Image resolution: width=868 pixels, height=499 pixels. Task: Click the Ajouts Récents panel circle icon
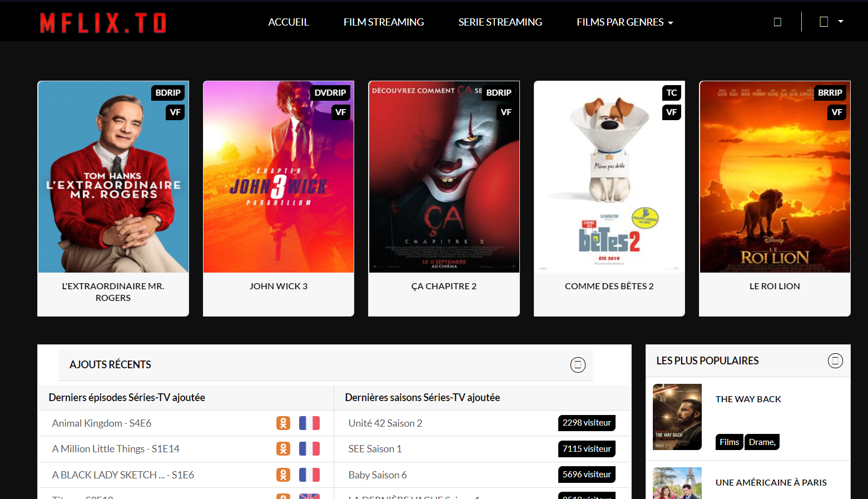(x=578, y=365)
